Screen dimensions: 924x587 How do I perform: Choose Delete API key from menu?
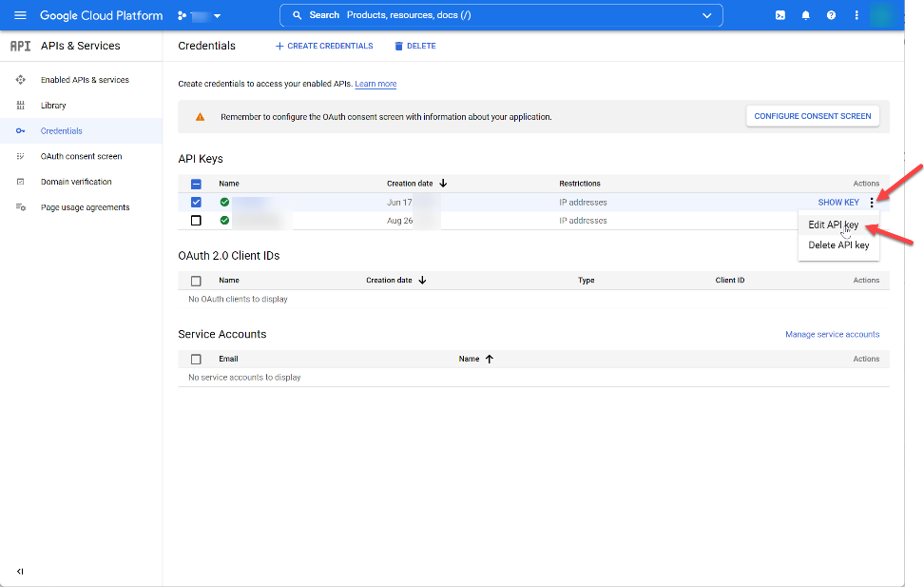coord(838,245)
